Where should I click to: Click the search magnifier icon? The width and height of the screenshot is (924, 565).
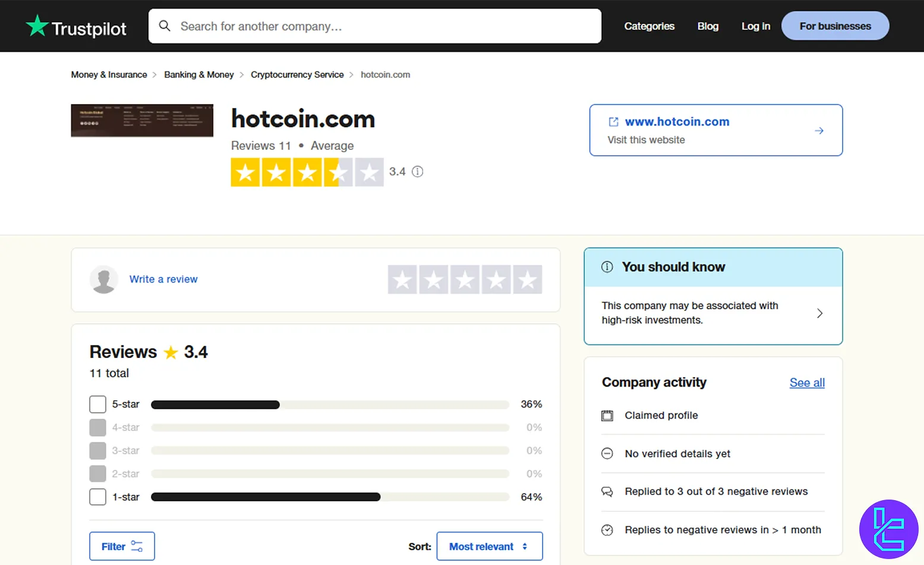165,26
